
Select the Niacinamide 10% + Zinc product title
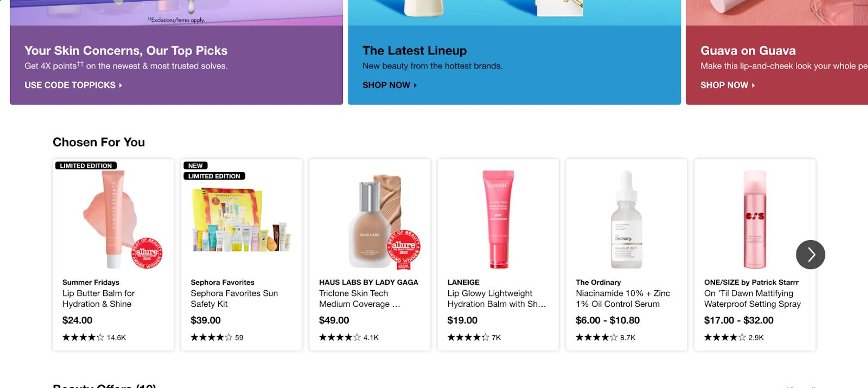pyautogui.click(x=622, y=298)
